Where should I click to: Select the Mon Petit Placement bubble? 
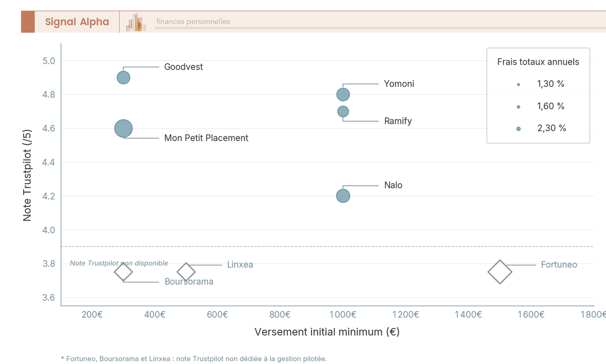click(123, 129)
